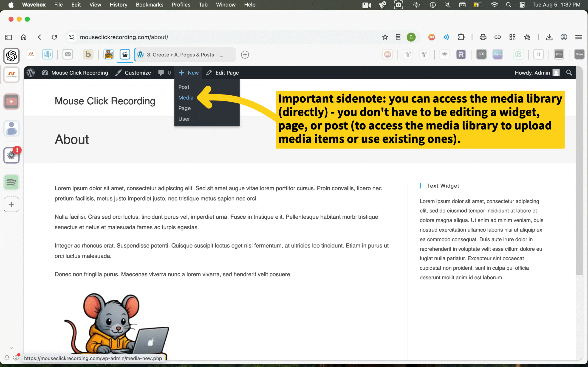588x367 pixels.
Task: Open macOS Control Center toggles
Action: tap(522, 5)
